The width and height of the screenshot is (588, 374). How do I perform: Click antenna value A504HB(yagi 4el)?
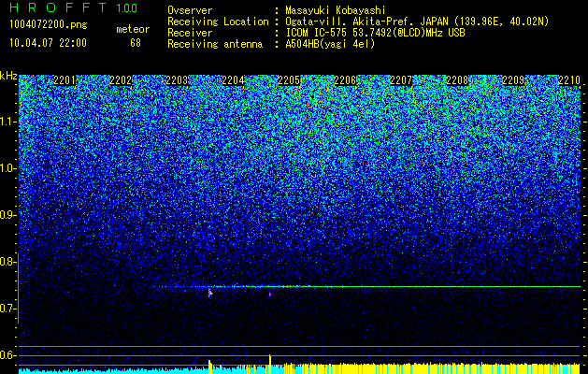330,44
